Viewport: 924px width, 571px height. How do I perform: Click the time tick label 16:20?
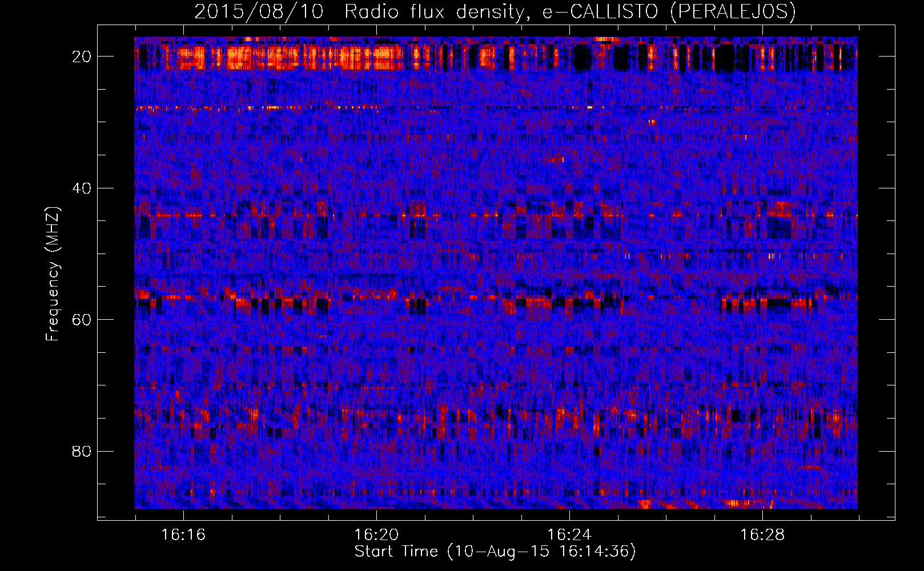[x=376, y=535]
